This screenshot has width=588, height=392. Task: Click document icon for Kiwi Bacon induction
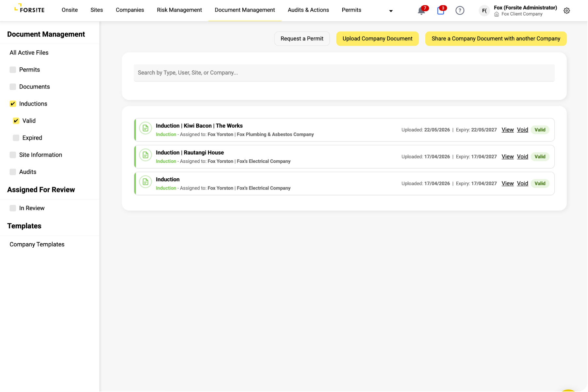pos(145,128)
